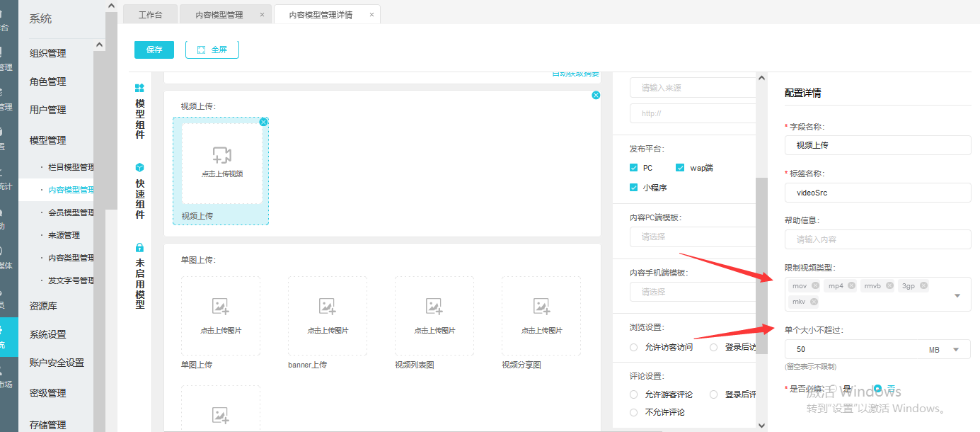Image resolution: width=980 pixels, height=432 pixels.
Task: Switch to the 工作台 tab
Action: coord(150,15)
